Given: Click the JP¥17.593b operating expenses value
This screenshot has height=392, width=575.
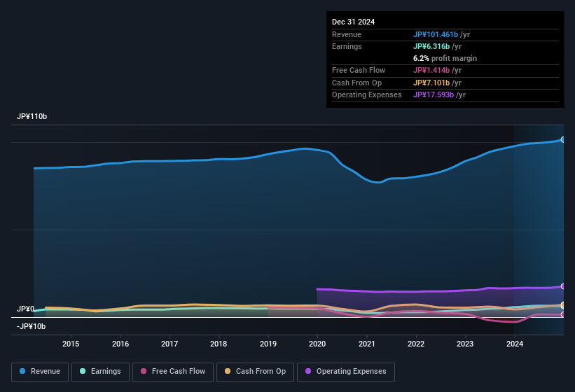Looking at the screenshot, I should pos(434,94).
